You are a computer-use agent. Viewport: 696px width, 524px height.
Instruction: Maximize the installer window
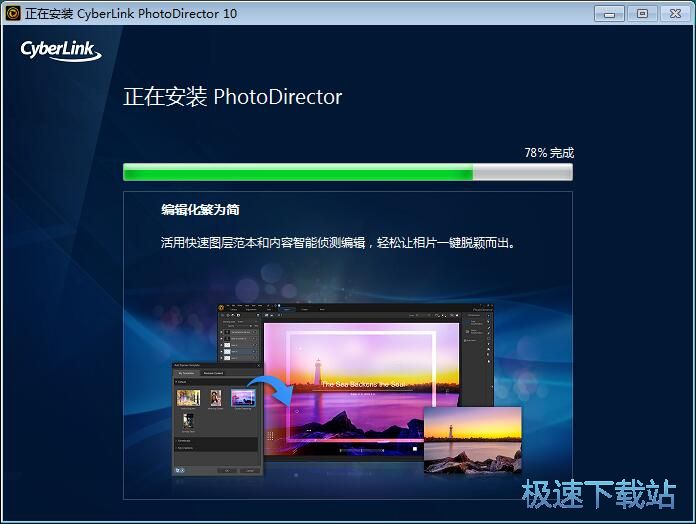[642, 14]
